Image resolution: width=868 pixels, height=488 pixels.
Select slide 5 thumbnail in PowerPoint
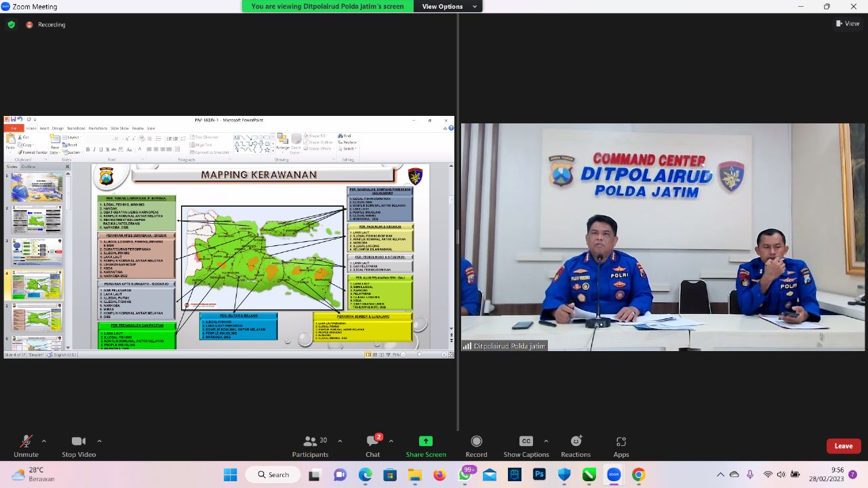[x=37, y=317]
